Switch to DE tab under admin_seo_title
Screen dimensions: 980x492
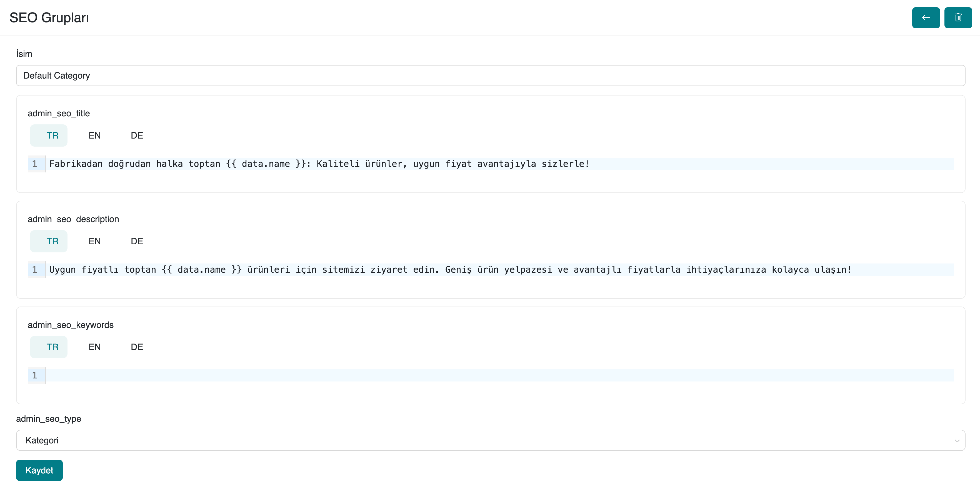click(137, 135)
